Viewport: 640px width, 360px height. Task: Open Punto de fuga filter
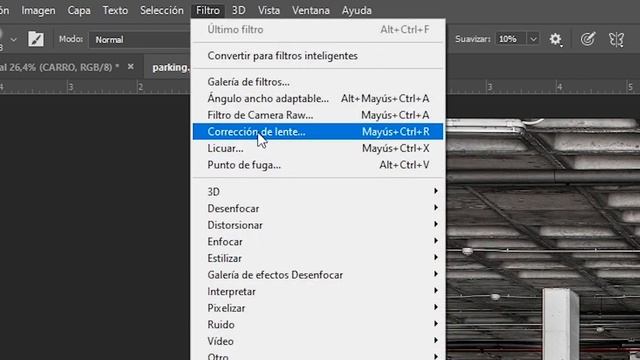click(x=318, y=165)
